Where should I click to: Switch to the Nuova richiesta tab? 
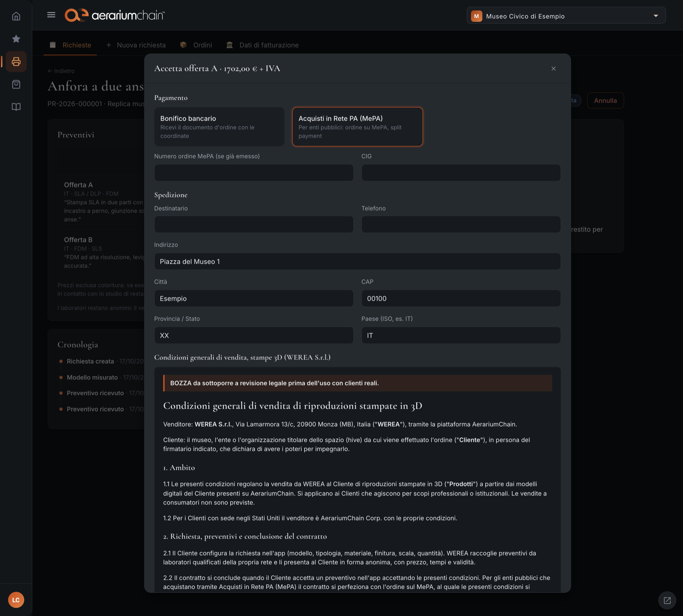(x=136, y=45)
